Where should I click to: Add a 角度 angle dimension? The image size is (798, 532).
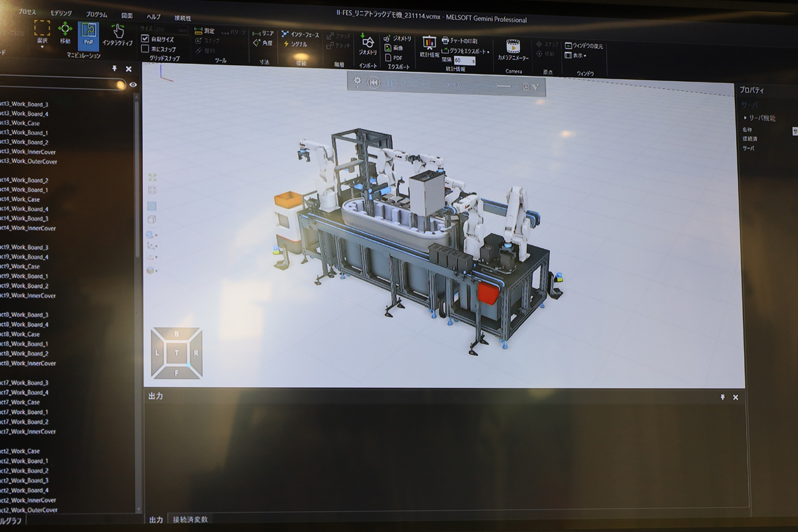[263, 43]
